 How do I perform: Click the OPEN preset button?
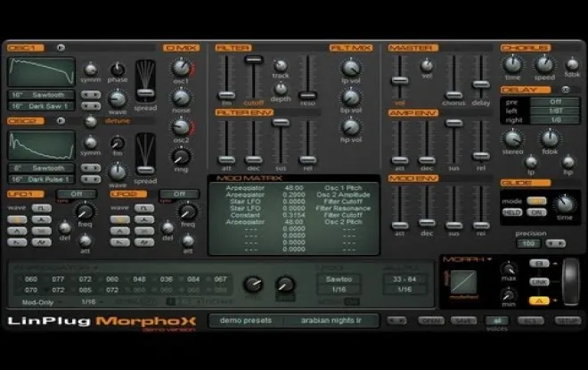431,321
